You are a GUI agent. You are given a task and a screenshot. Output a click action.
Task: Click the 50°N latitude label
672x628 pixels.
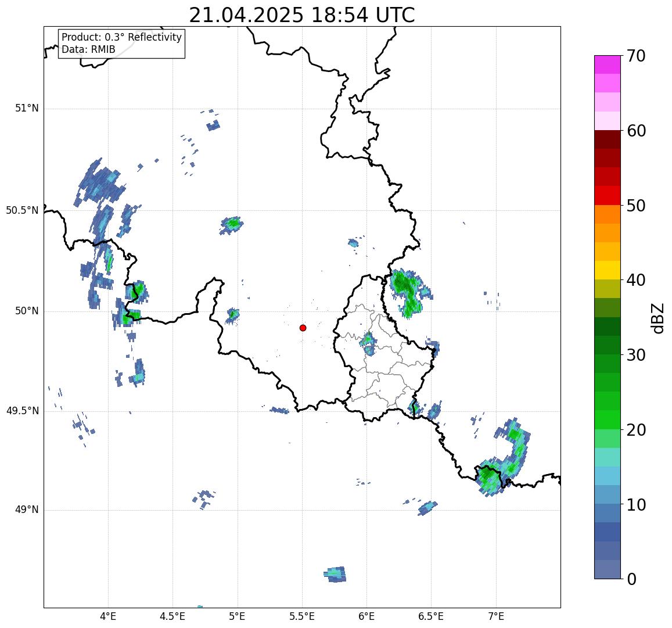pyautogui.click(x=27, y=311)
